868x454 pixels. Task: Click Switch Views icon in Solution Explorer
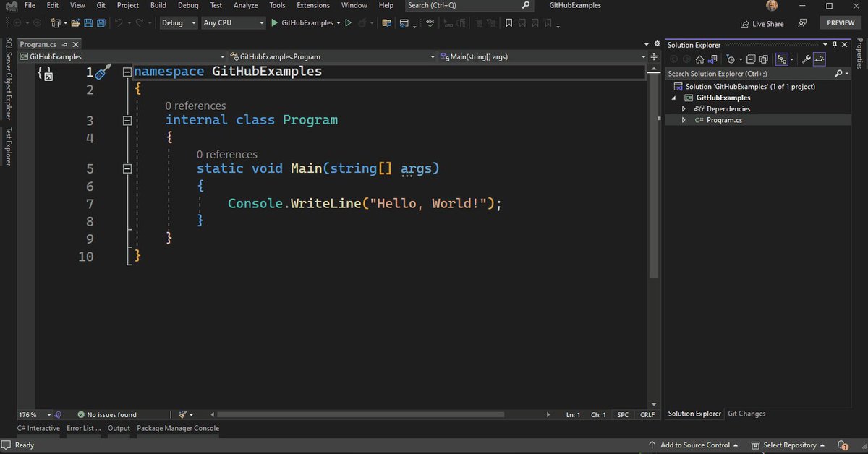pos(712,59)
